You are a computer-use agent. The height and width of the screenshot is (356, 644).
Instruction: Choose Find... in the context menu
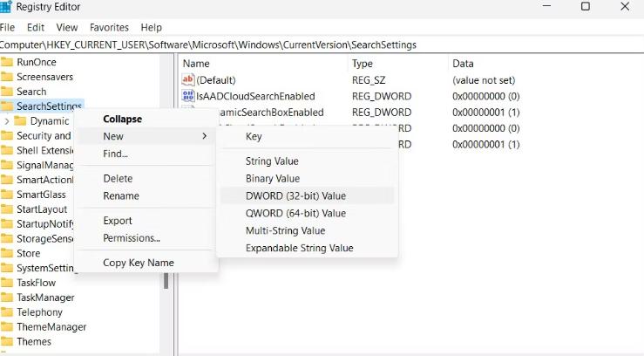pyautogui.click(x=146, y=154)
